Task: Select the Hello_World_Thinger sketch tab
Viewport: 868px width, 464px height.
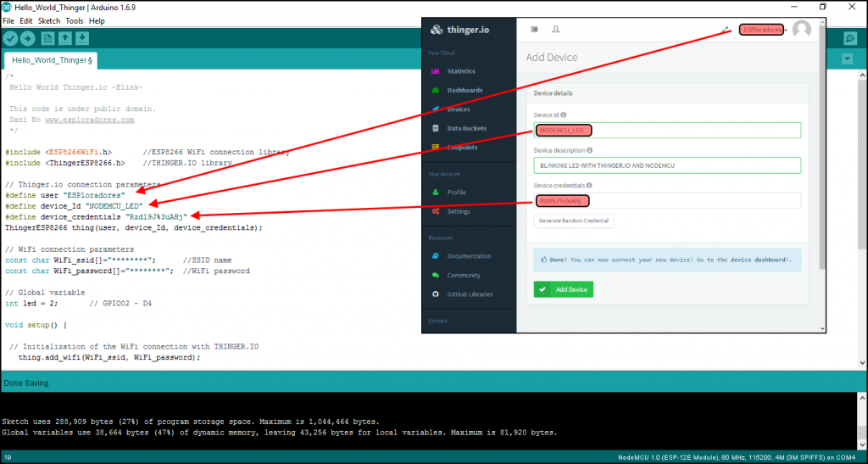Action: [51, 60]
